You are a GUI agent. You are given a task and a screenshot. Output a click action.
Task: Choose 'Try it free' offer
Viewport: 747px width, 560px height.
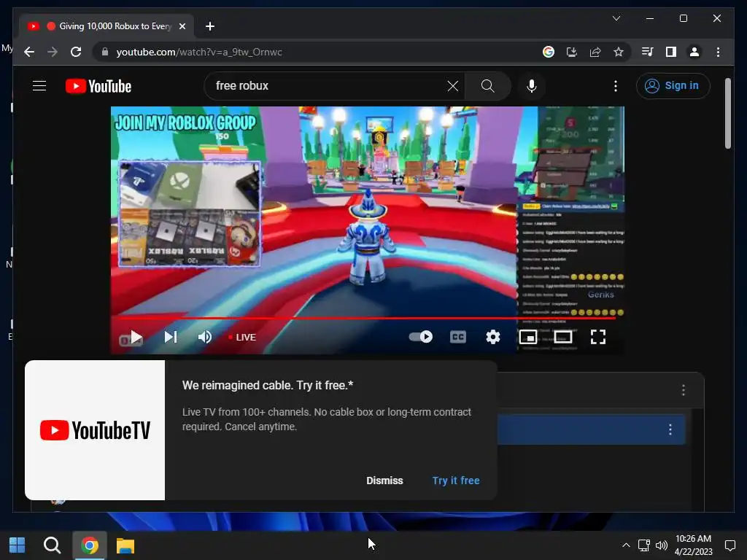pyautogui.click(x=456, y=481)
